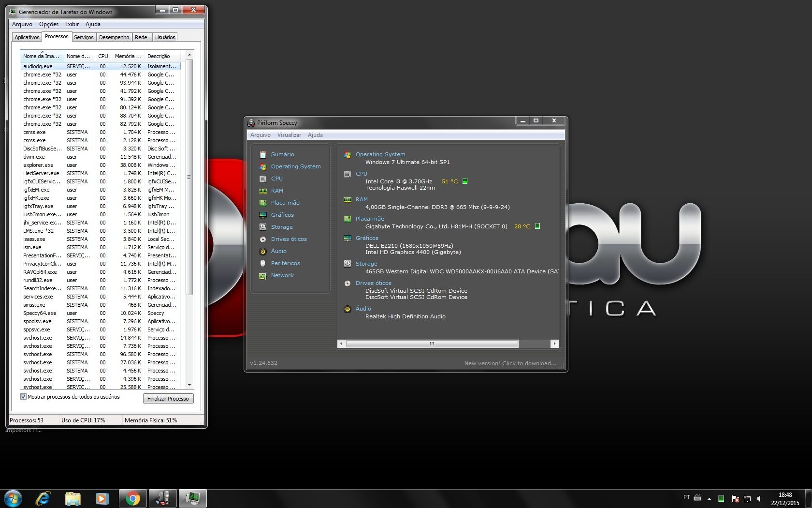Open Arquivo menu in Speccy

tap(261, 135)
